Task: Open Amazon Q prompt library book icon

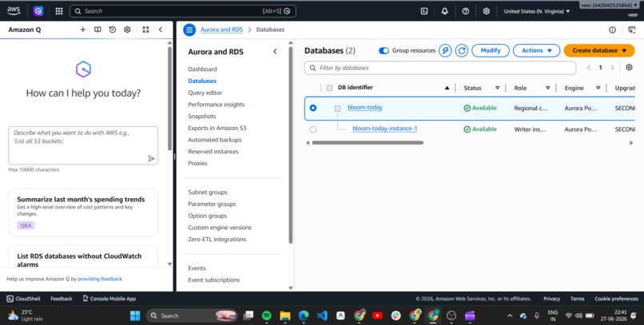Action: (97, 30)
